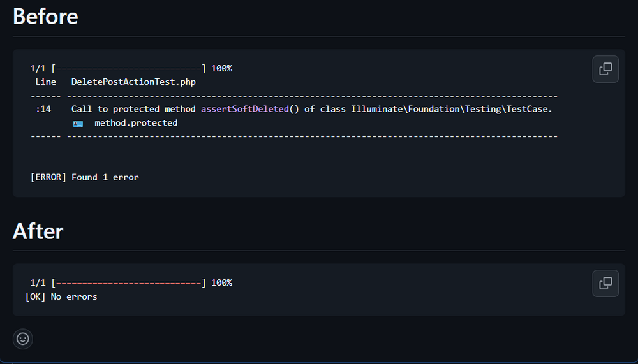
Task: Click the 100% label in Before block
Action: pyautogui.click(x=221, y=68)
